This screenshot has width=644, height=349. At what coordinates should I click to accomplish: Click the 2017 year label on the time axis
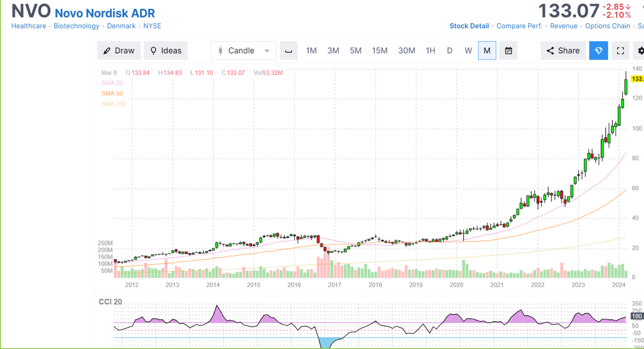335,285
